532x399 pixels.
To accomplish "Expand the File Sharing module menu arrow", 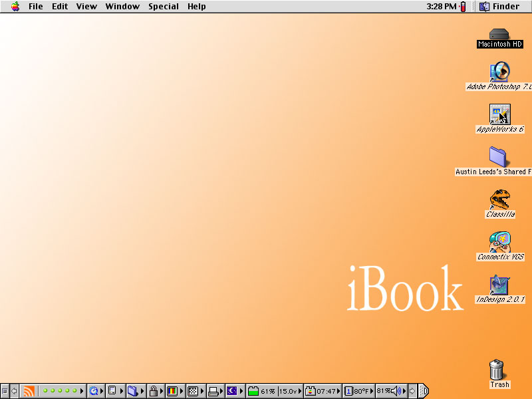I will [x=142, y=391].
